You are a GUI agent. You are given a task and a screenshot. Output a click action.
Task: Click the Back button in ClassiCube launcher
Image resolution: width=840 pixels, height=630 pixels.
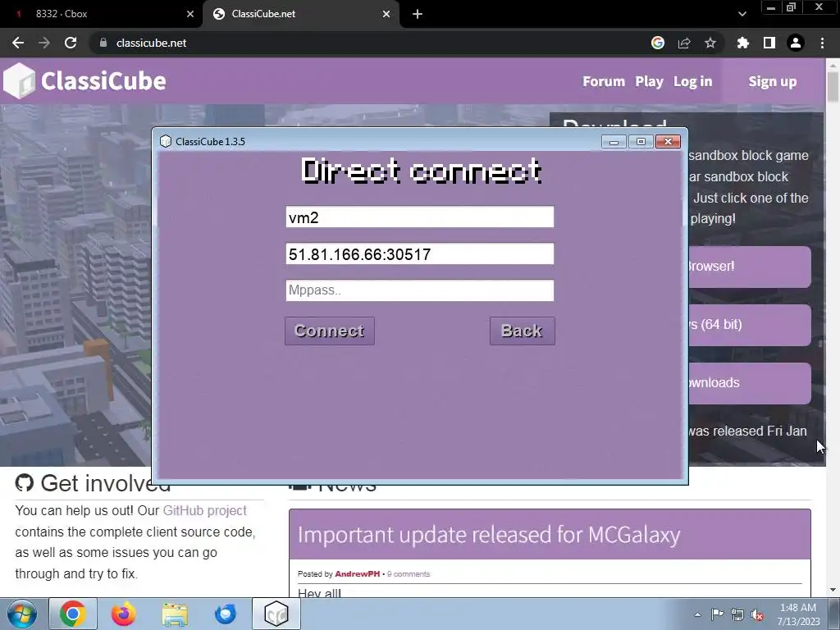(x=522, y=331)
